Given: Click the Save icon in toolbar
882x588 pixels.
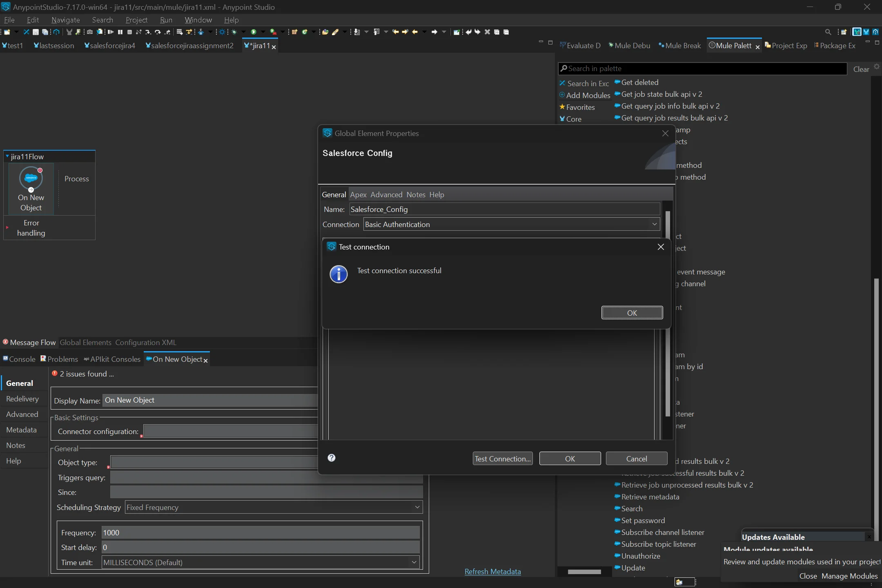Looking at the screenshot, I should pyautogui.click(x=36, y=32).
